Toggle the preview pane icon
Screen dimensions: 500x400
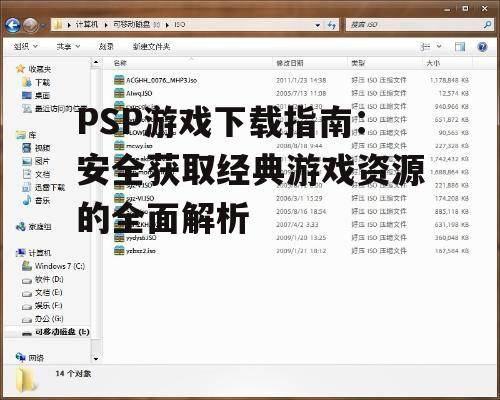pos(460,47)
